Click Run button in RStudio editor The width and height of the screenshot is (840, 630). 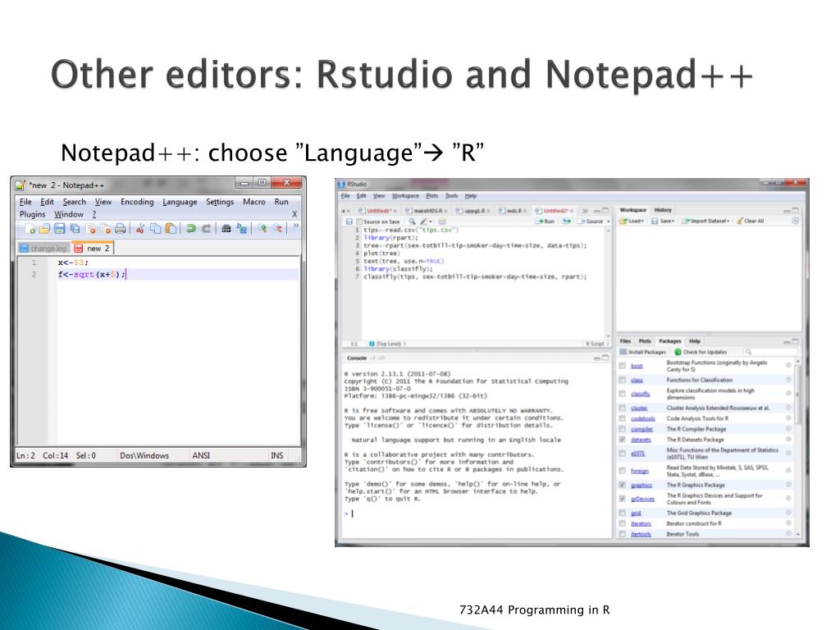tap(545, 221)
